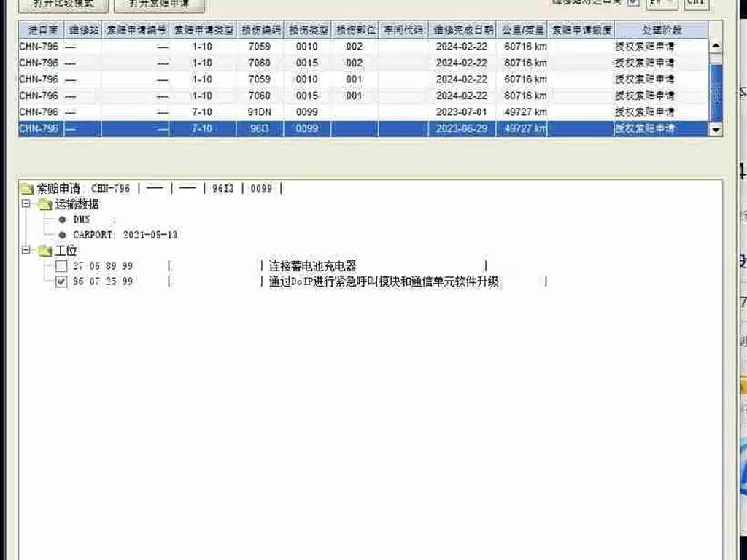Sort by the 维修站 column header
The height and width of the screenshot is (560, 747).
pyautogui.click(x=83, y=30)
